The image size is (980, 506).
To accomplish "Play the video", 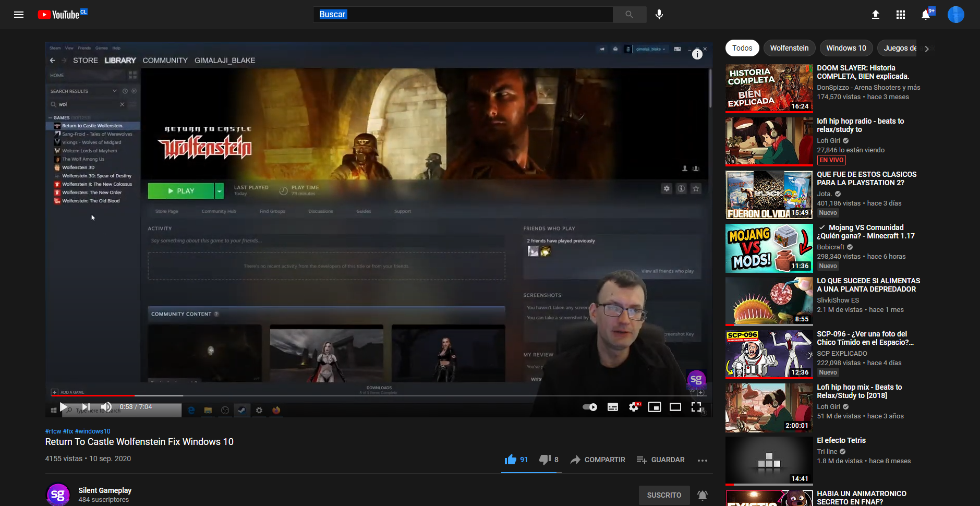I will (x=64, y=407).
